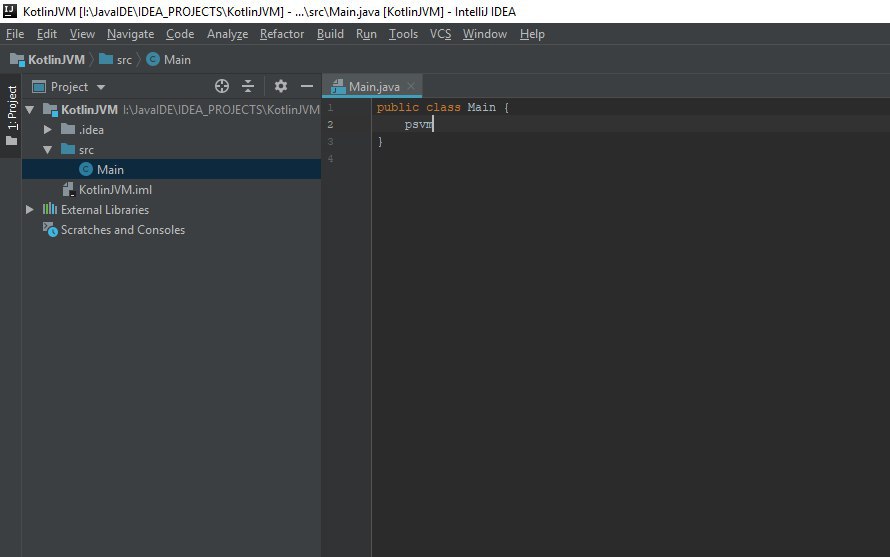Open Project panel settings gear

point(280,86)
